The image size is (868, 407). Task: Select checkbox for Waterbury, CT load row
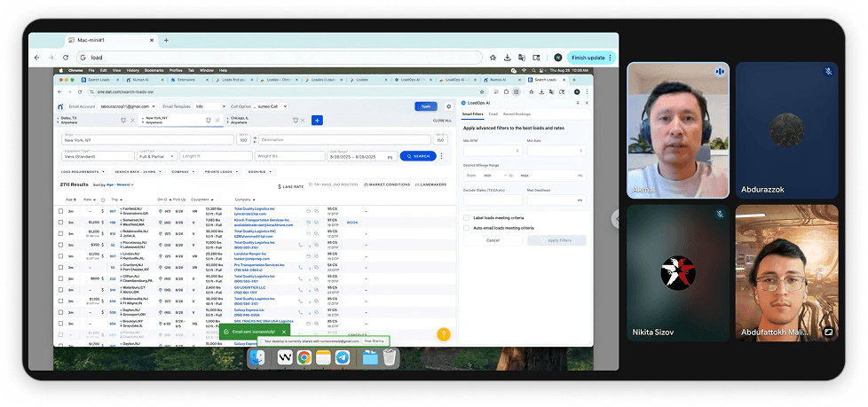(61, 290)
